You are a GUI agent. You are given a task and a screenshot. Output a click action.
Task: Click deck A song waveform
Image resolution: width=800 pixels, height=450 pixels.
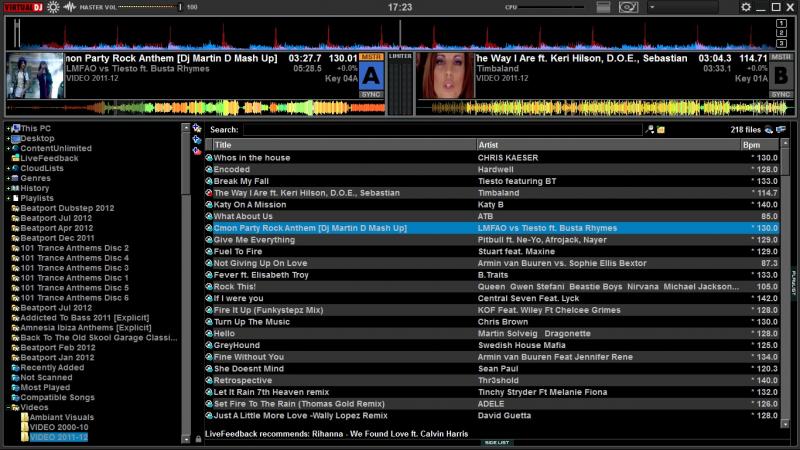coord(196,108)
